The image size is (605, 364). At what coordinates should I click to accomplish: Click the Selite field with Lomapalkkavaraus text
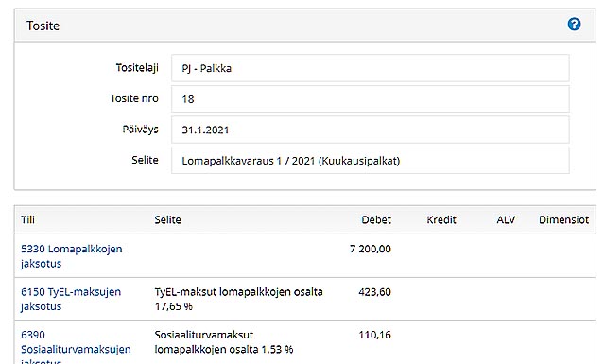click(x=370, y=160)
